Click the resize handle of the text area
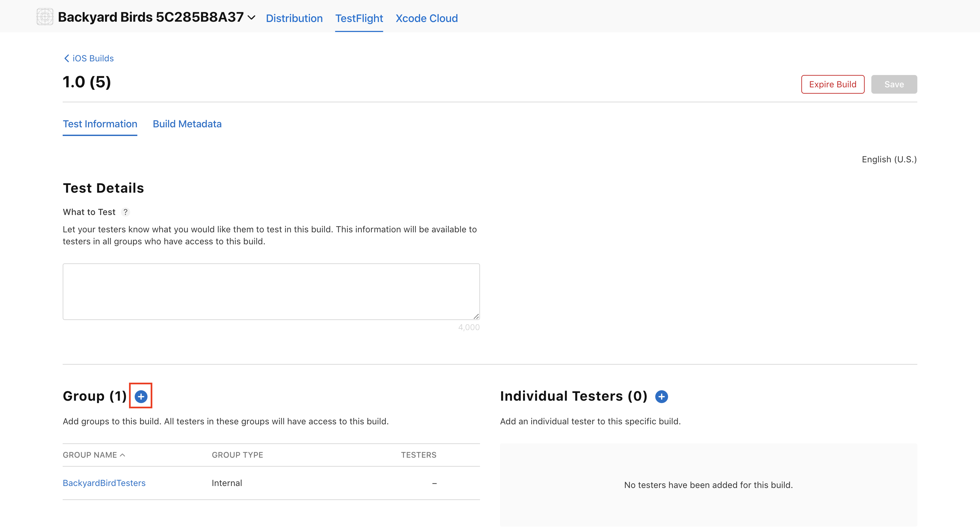Screen dimensions: 980x531 tap(476, 316)
